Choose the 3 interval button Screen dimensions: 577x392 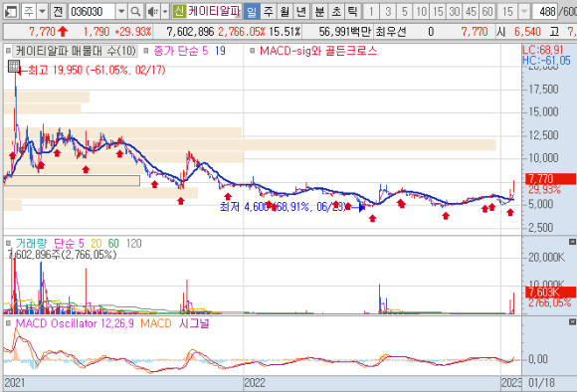click(x=388, y=12)
